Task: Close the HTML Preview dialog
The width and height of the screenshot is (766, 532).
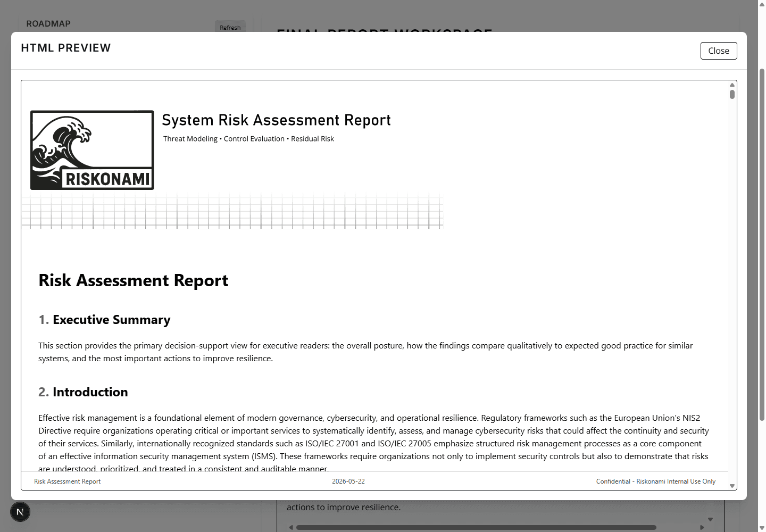Action: [718, 51]
